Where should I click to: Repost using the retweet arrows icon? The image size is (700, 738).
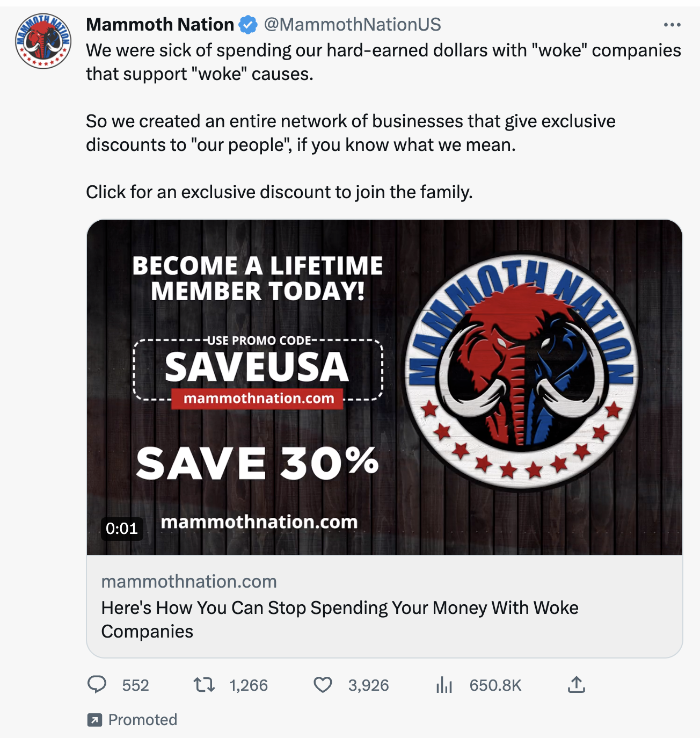(204, 685)
